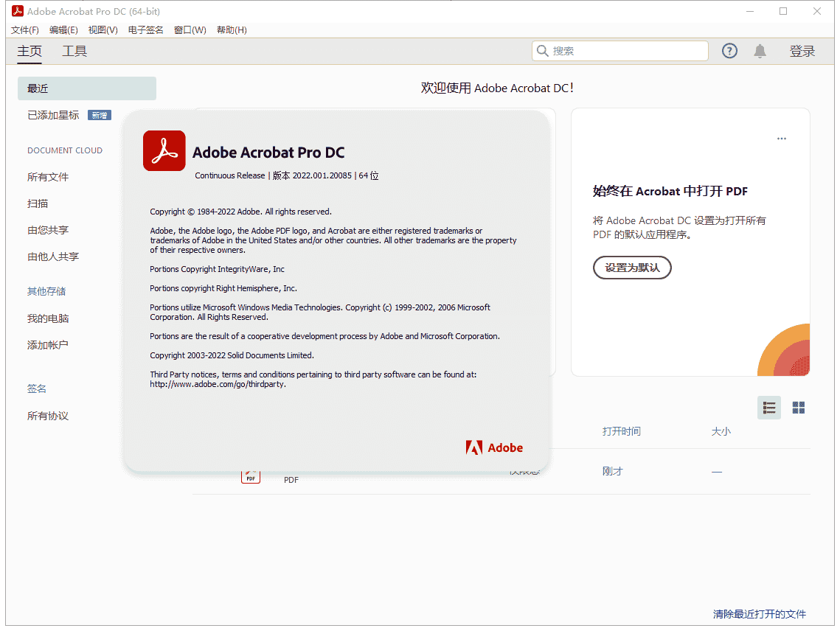Open the 帮助(H) menu
This screenshot has width=840, height=631.
coord(232,30)
